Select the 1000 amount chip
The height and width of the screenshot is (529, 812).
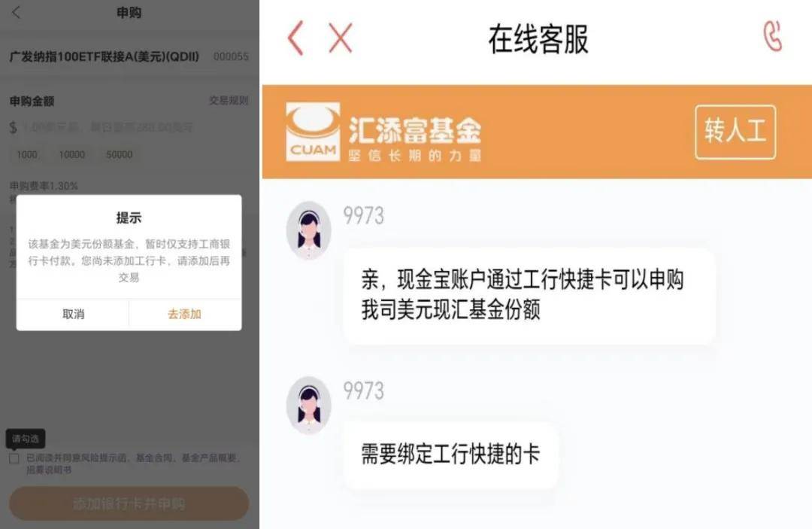click(x=27, y=154)
